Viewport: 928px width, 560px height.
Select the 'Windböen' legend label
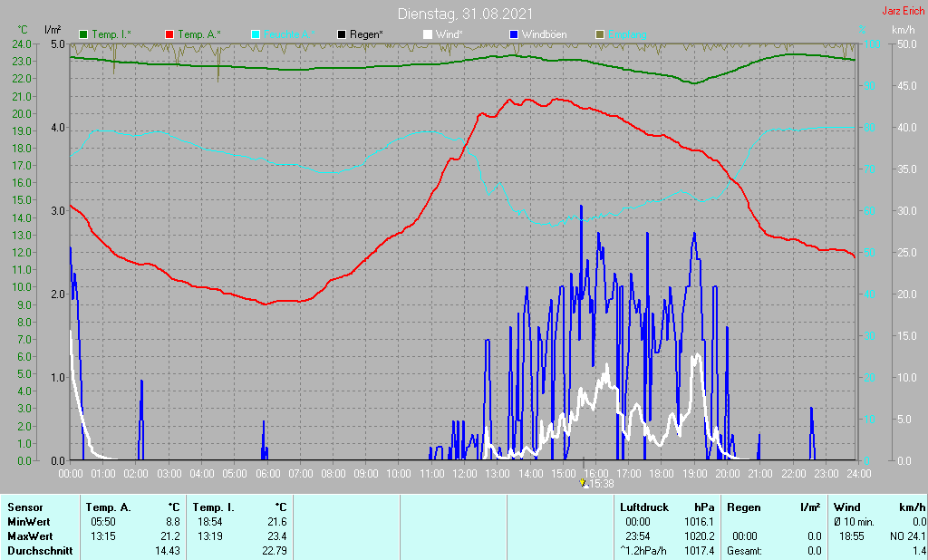coord(544,35)
